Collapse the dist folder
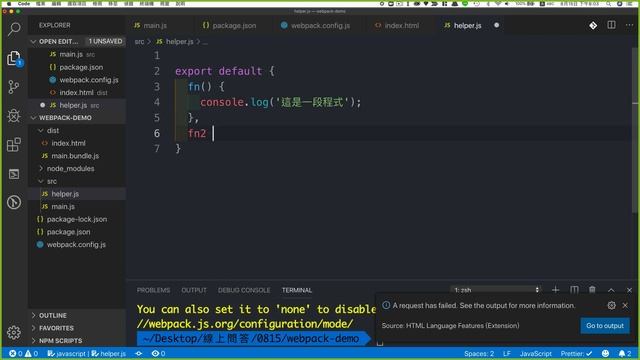Viewport: 640px width, 360px height. 41,131
